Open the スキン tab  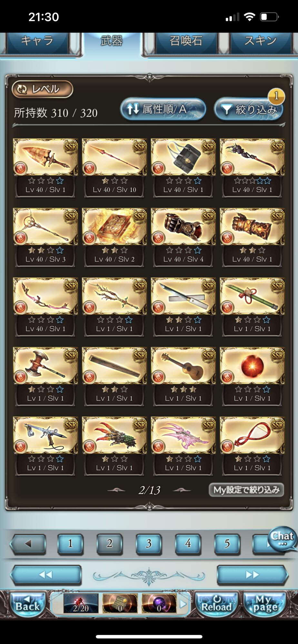[x=261, y=41]
